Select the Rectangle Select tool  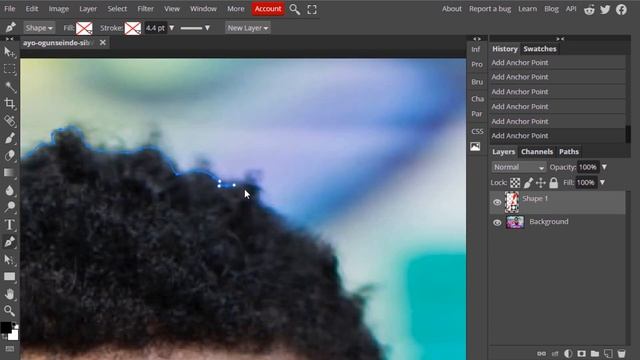pos(9,69)
